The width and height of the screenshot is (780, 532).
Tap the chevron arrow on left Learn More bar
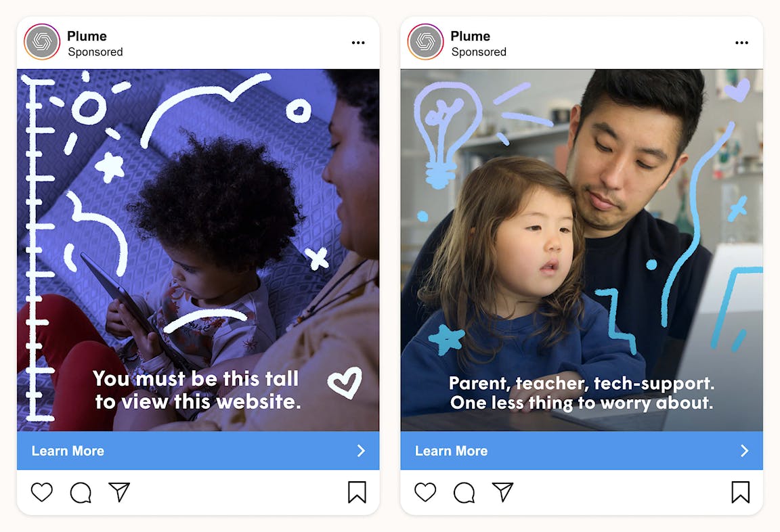pos(361,451)
